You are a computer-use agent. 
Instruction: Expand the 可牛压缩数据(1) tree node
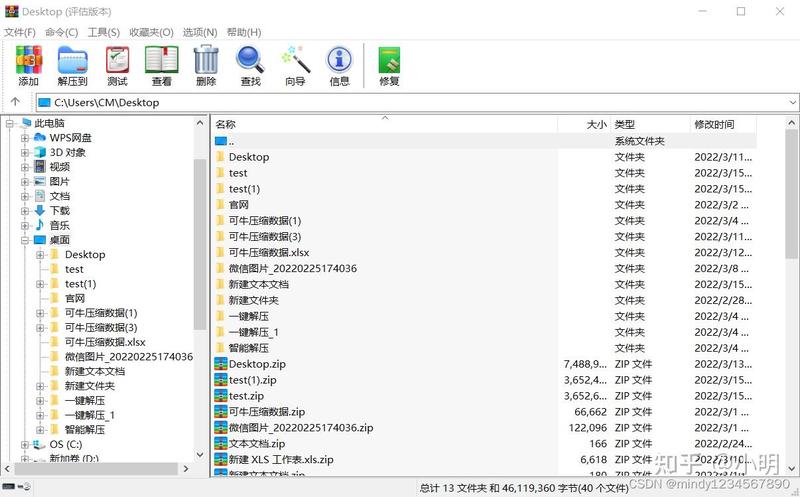pos(40,313)
